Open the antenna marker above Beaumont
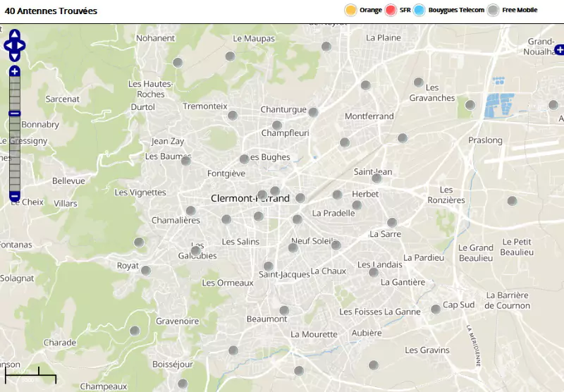 [284, 310]
